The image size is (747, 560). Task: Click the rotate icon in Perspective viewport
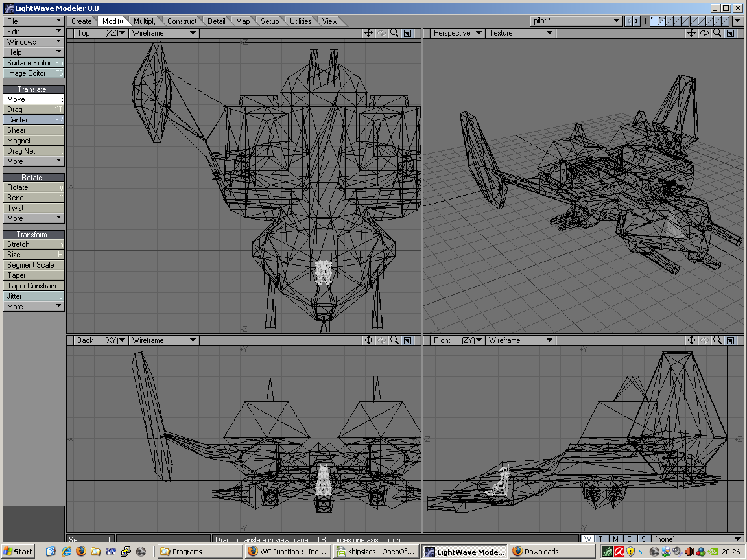704,33
